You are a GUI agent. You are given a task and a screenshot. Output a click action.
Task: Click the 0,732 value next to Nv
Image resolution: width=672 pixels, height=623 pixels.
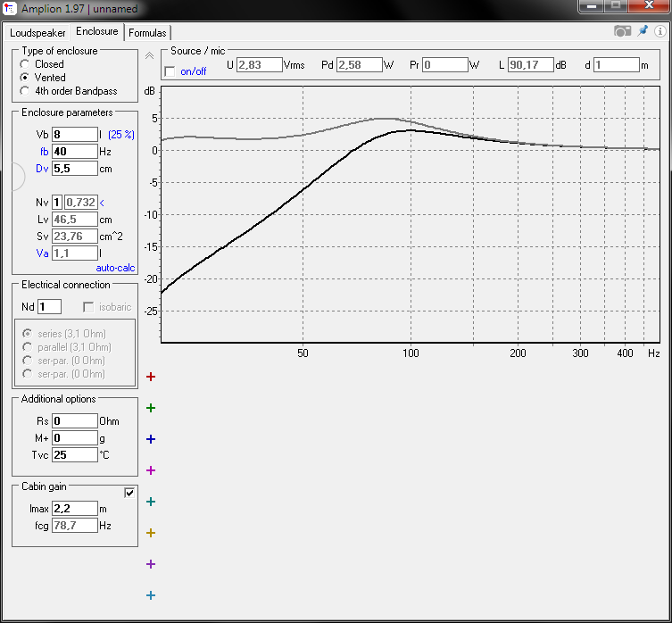click(81, 203)
